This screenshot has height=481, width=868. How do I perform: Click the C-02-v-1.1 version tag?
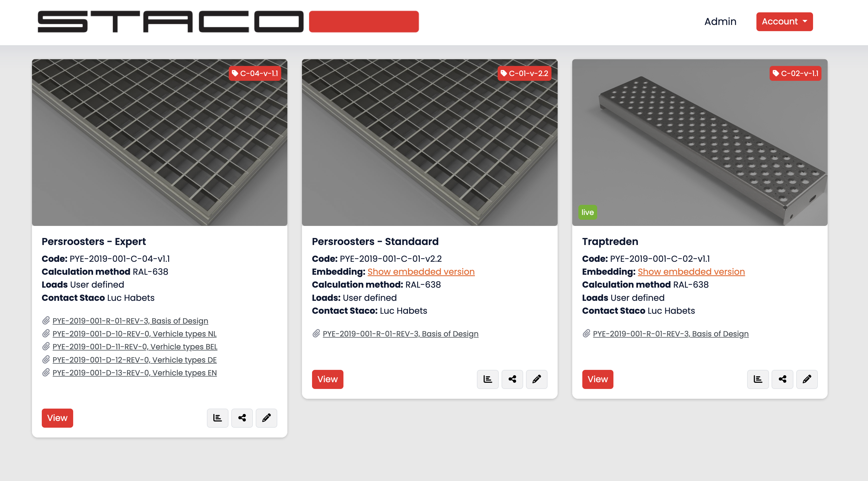pos(795,73)
